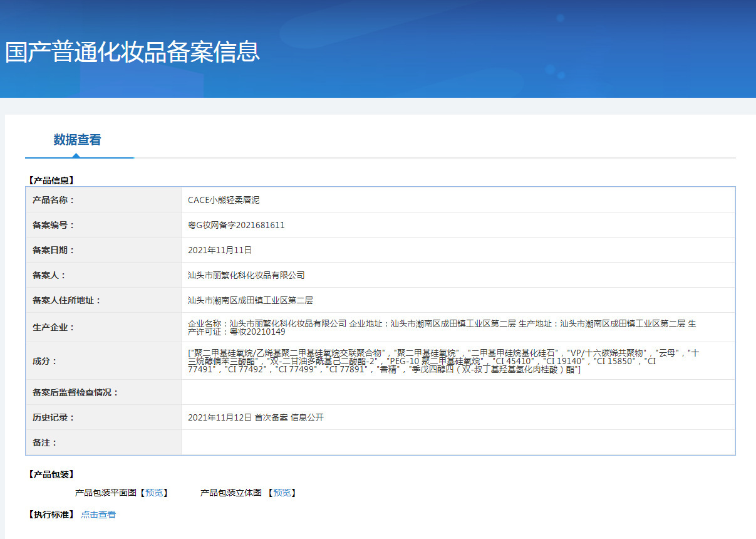Select product name CACE小熊轻柔唇泥
Viewport: 756px width, 539px height.
pos(224,200)
